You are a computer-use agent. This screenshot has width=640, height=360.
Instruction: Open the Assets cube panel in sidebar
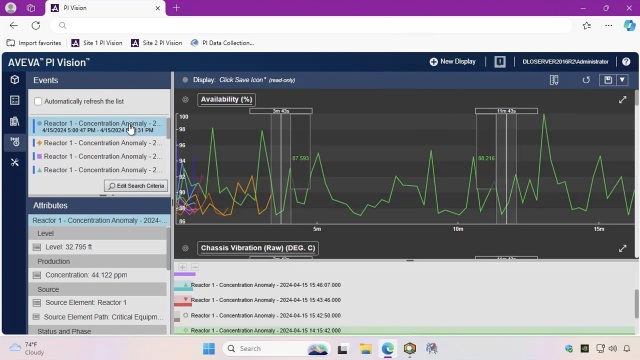pyautogui.click(x=15, y=80)
